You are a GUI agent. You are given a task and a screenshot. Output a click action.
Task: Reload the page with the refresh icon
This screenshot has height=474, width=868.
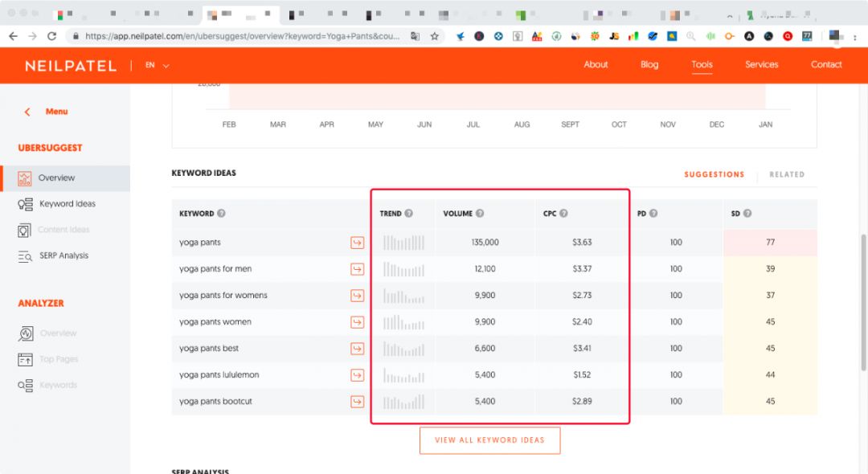(52, 36)
